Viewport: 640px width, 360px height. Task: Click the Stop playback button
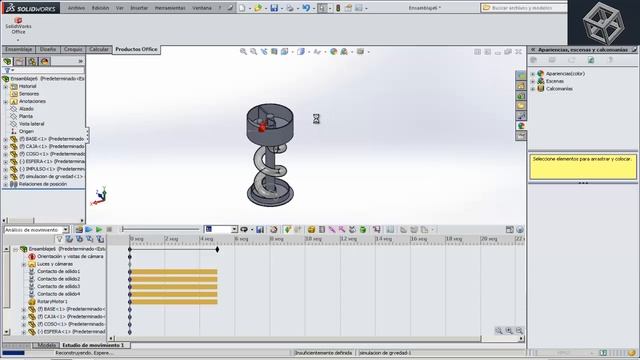click(109, 230)
